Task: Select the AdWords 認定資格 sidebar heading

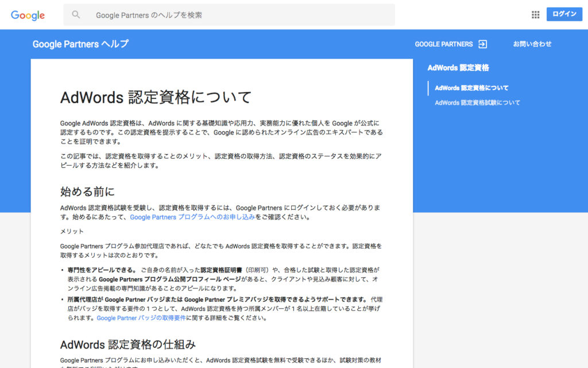Action: pos(457,68)
